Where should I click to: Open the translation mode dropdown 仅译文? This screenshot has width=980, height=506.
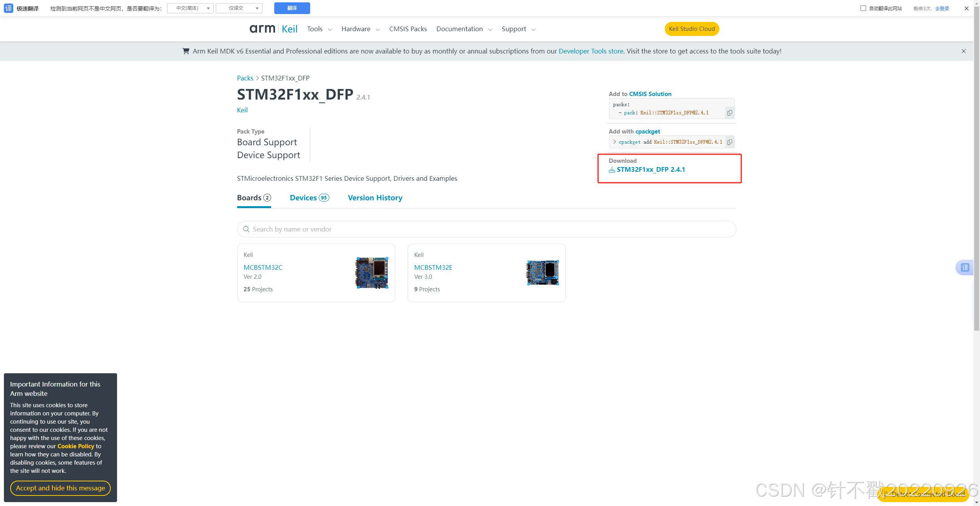point(239,8)
